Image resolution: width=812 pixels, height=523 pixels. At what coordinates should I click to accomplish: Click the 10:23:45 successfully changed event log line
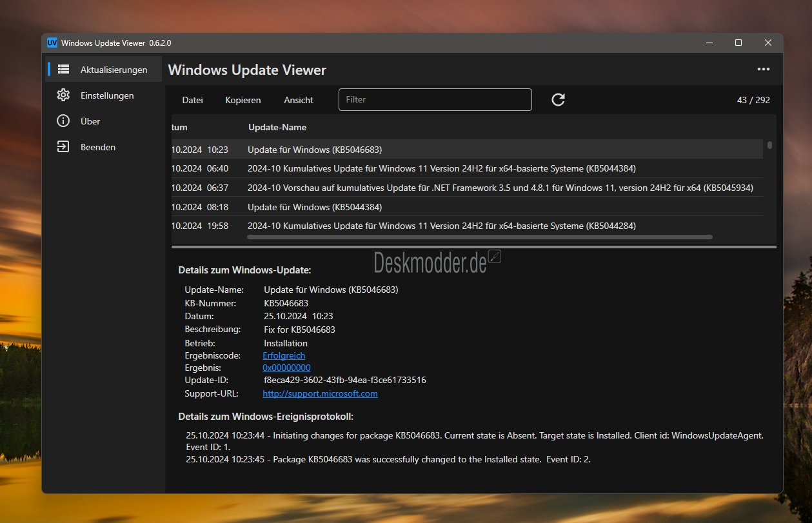(388, 459)
